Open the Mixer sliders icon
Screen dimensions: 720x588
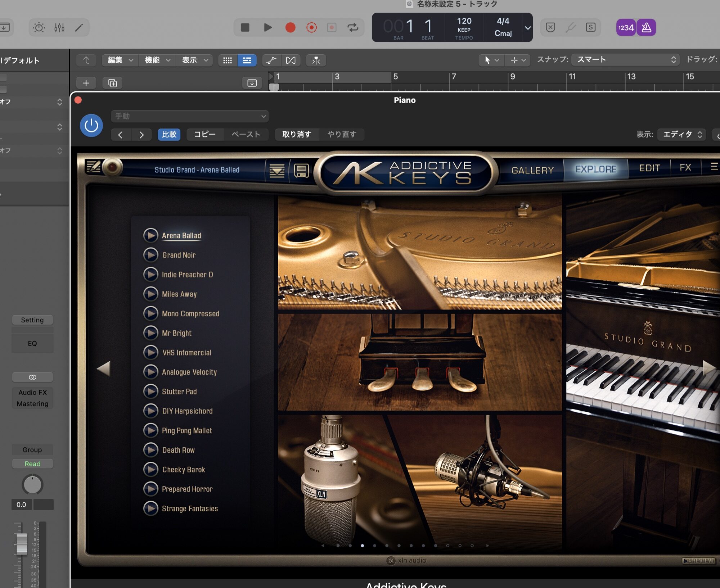59,27
